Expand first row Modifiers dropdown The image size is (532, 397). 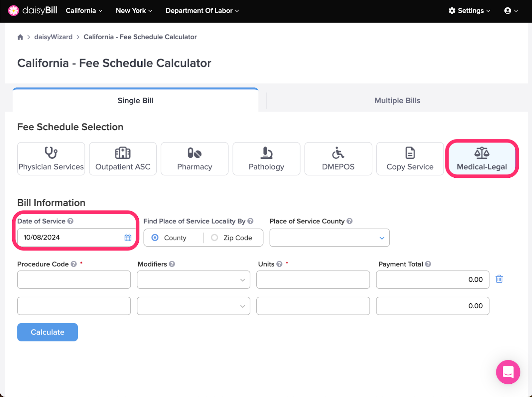194,279
